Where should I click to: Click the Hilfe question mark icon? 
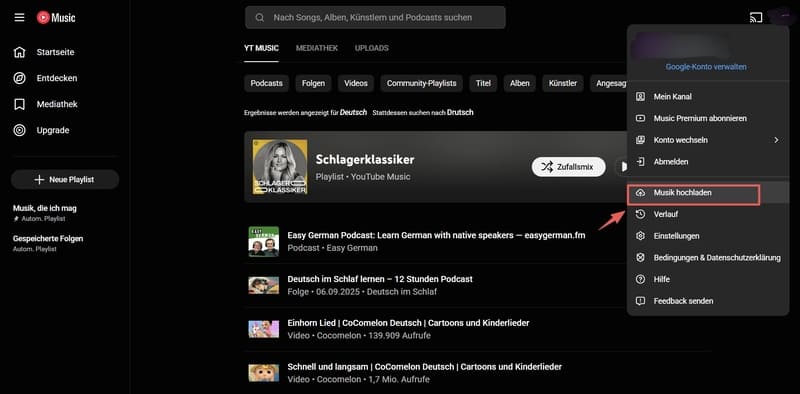click(640, 280)
